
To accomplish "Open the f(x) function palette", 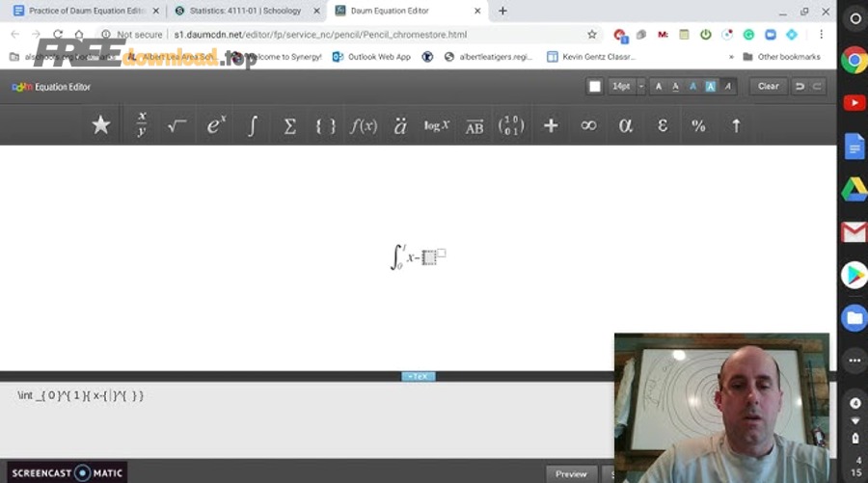I will pyautogui.click(x=364, y=125).
